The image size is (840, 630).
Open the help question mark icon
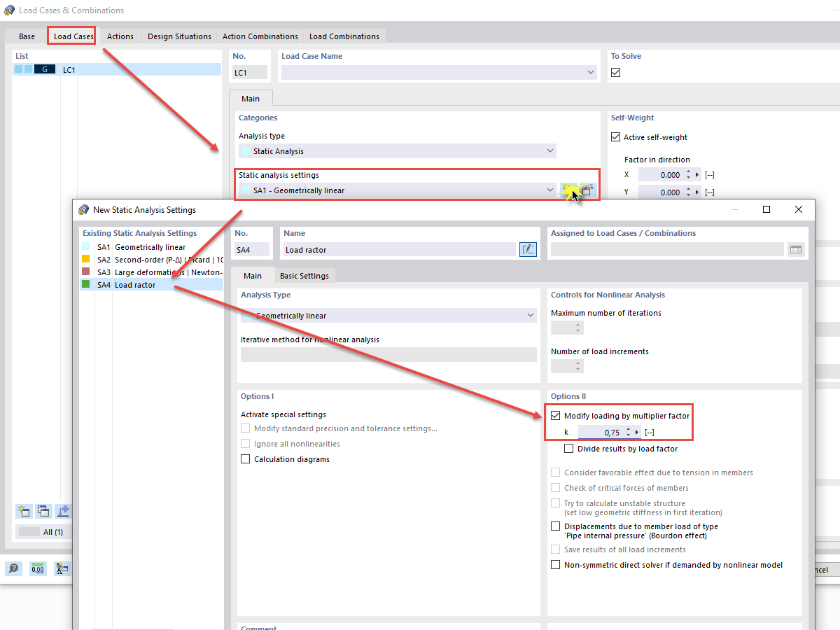14,569
